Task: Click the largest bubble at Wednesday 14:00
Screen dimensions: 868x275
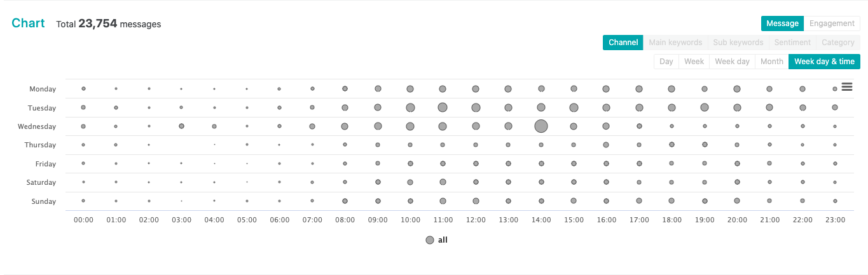Action: tap(541, 126)
